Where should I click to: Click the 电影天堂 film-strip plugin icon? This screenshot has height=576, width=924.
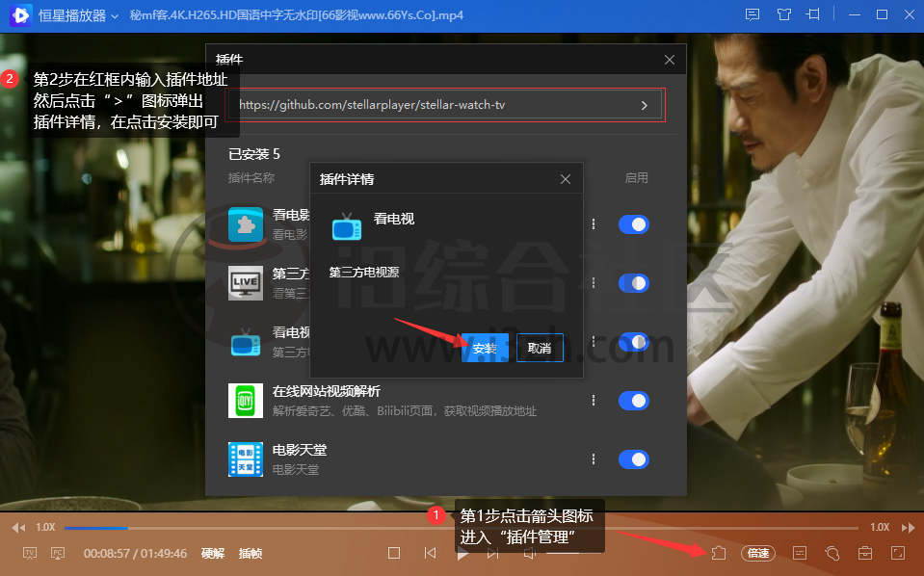(246, 459)
